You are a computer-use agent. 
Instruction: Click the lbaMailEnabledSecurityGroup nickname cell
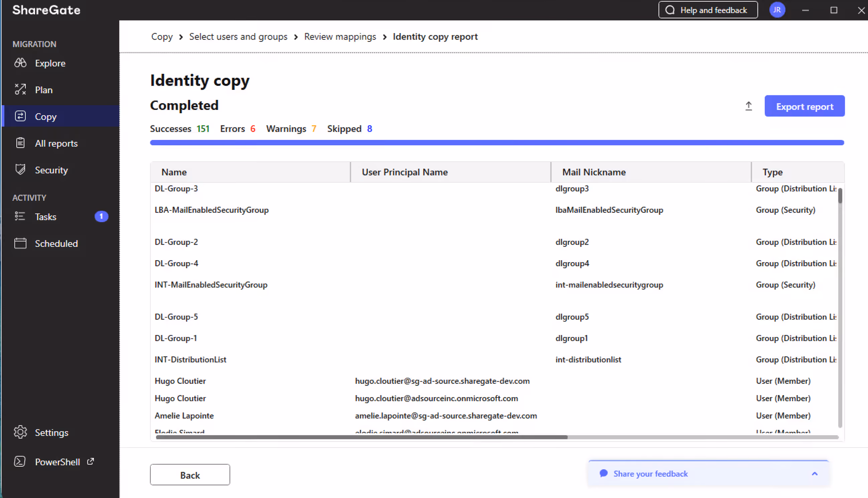[x=609, y=210]
